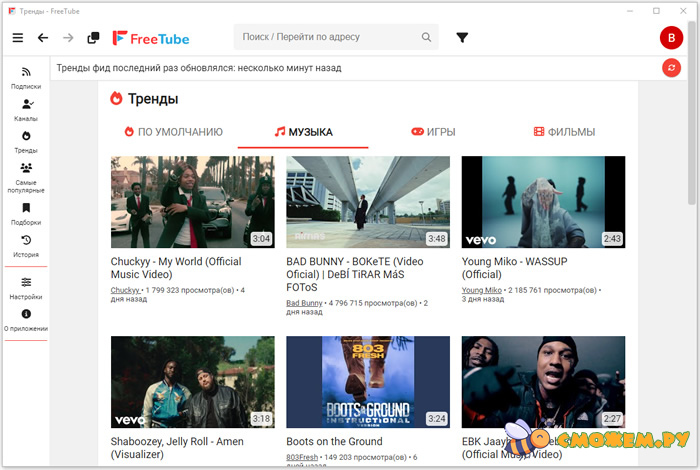Open a new window using the copy icon
700x470 pixels.
click(x=93, y=38)
